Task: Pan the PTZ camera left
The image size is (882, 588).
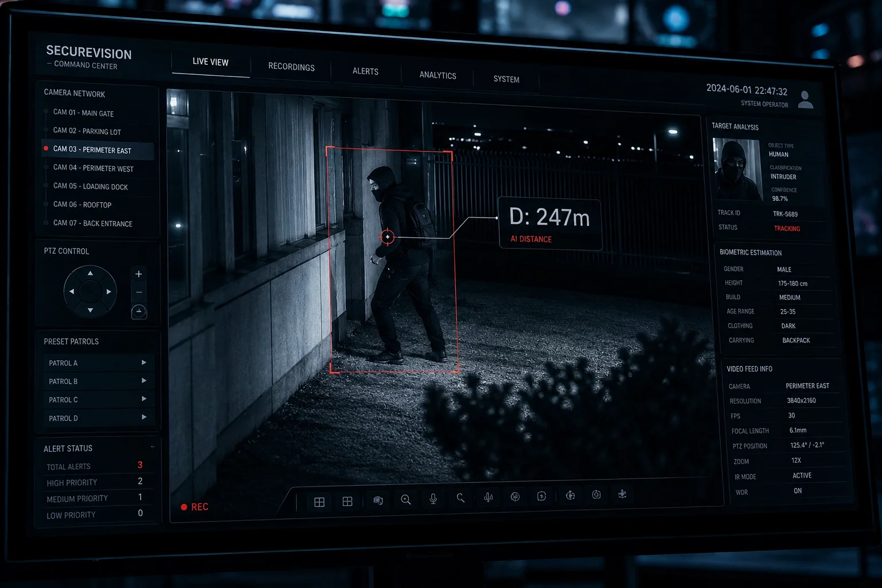Action: click(x=72, y=291)
